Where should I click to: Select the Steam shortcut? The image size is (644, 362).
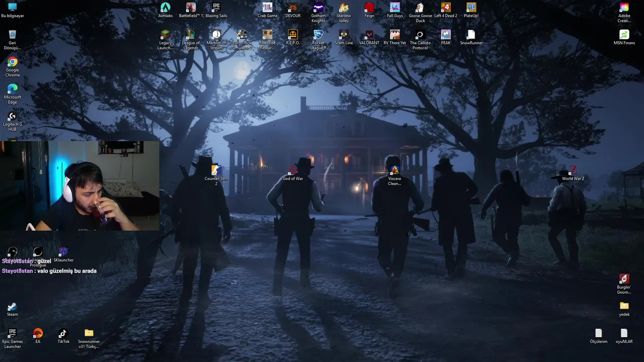13,309
